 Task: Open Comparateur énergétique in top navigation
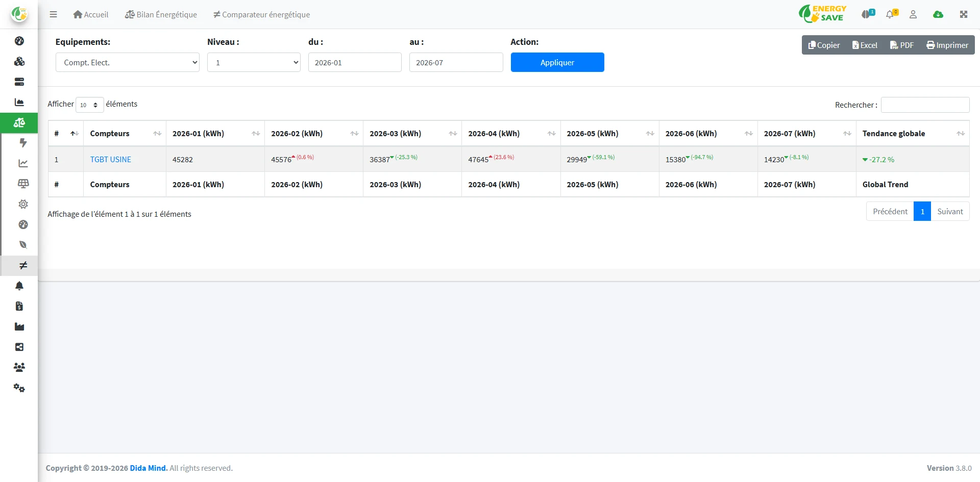tap(261, 14)
